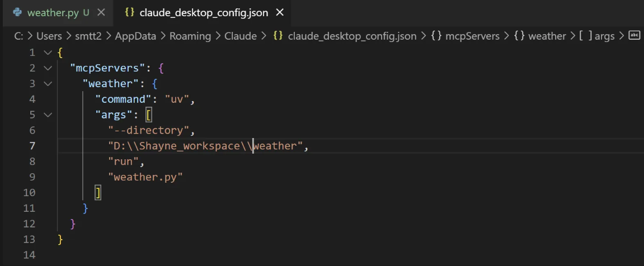Select the claude_desktop_config.json tab
The width and height of the screenshot is (644, 266).
(204, 13)
